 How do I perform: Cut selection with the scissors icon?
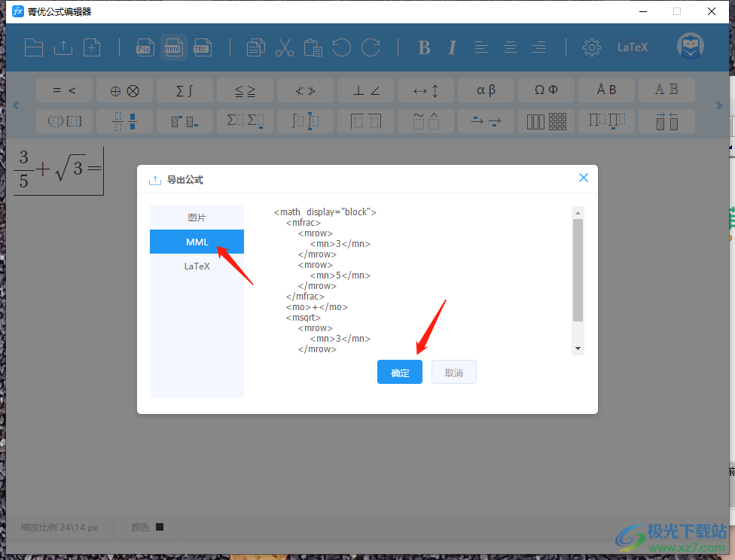pyautogui.click(x=285, y=47)
